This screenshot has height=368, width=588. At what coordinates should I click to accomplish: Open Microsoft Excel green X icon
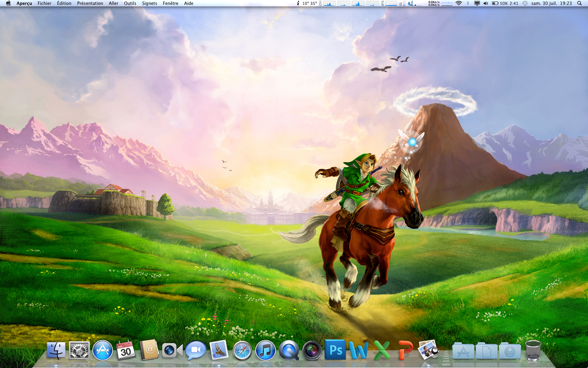point(382,350)
